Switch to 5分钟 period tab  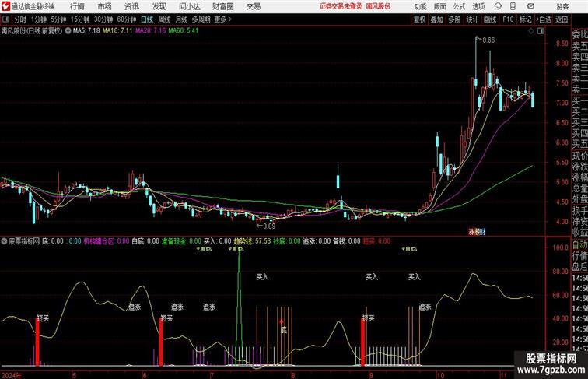click(58, 19)
